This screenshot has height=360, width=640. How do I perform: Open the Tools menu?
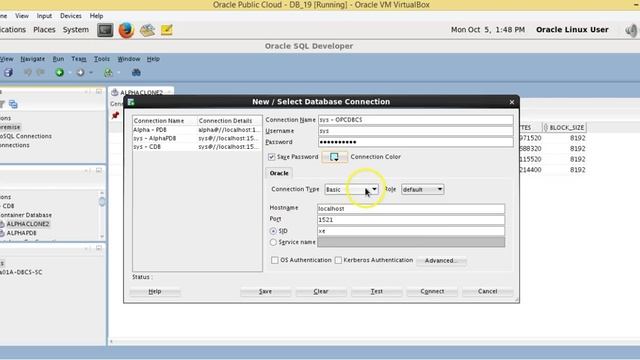tap(102, 59)
